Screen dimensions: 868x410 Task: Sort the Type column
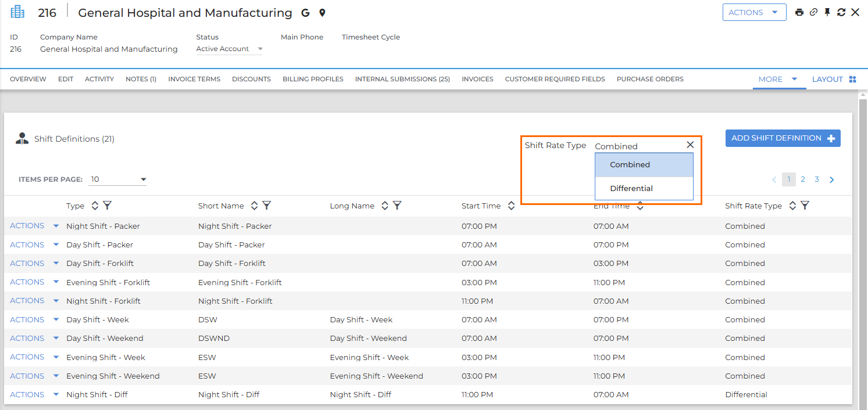click(x=95, y=206)
